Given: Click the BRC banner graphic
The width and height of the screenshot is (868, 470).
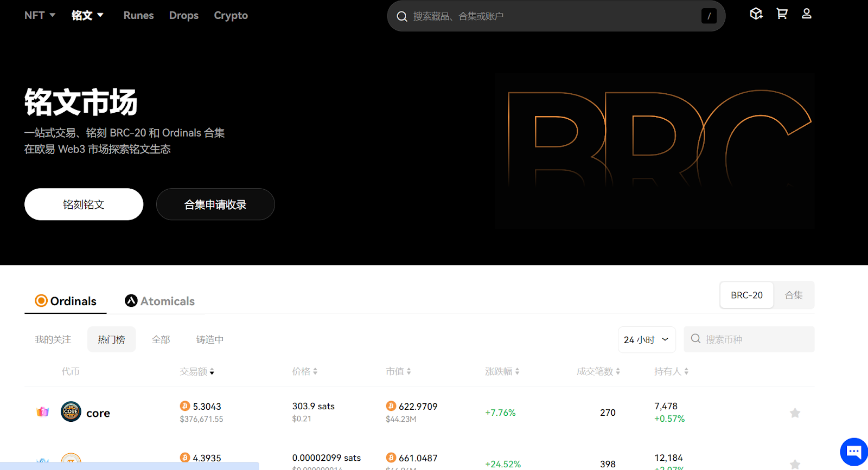Looking at the screenshot, I should tap(655, 151).
